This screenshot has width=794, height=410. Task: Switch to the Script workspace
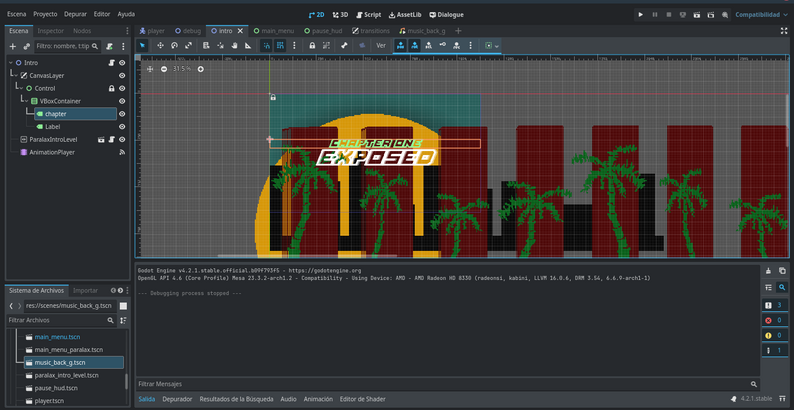[367, 15]
